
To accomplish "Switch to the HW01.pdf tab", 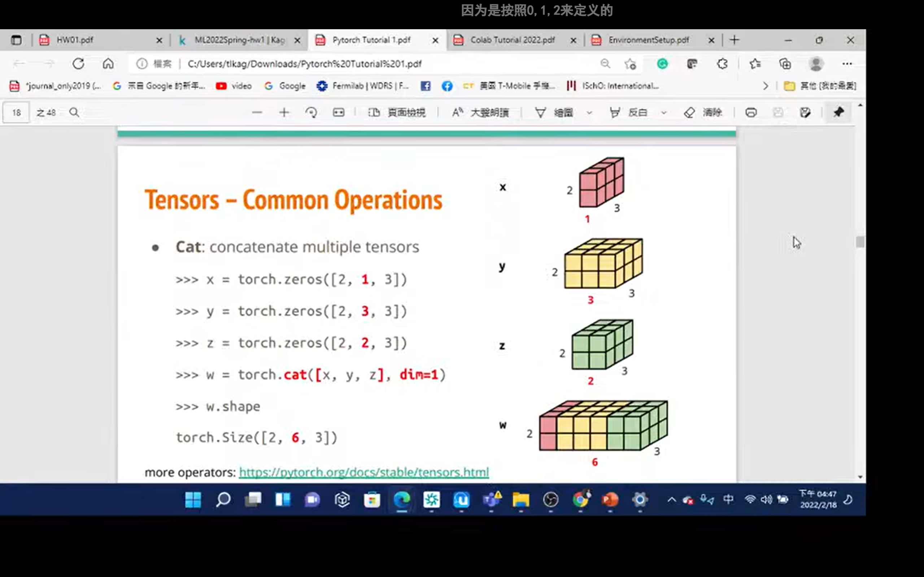I will click(75, 40).
